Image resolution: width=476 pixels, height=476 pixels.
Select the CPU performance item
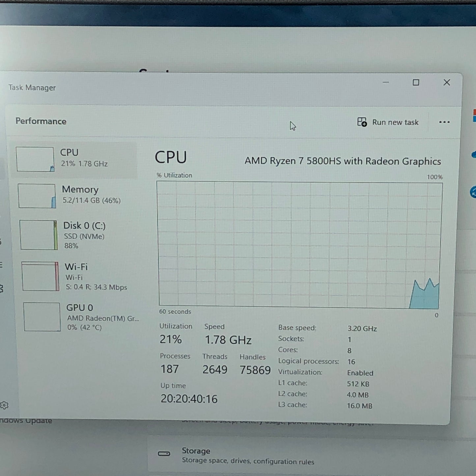click(x=74, y=160)
